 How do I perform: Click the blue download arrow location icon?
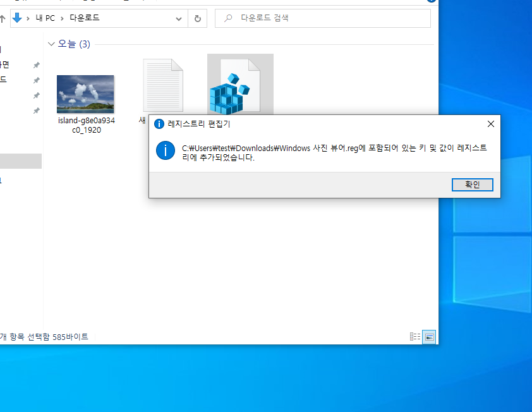tap(17, 18)
